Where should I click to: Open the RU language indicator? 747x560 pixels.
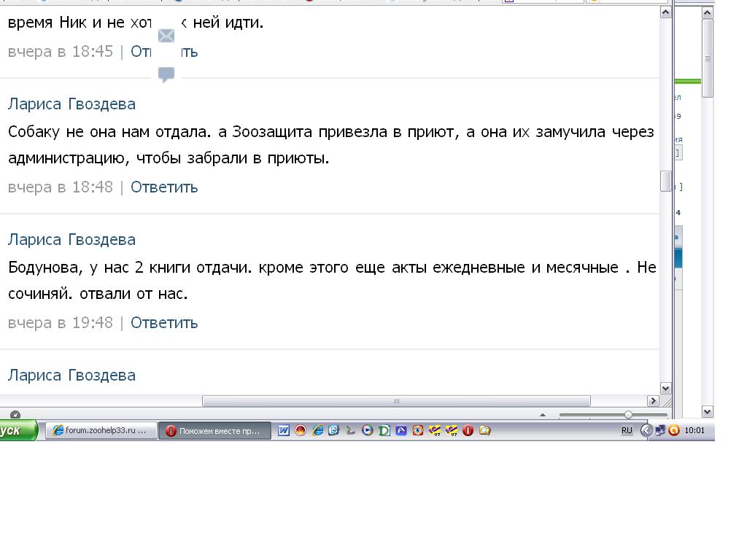[627, 430]
